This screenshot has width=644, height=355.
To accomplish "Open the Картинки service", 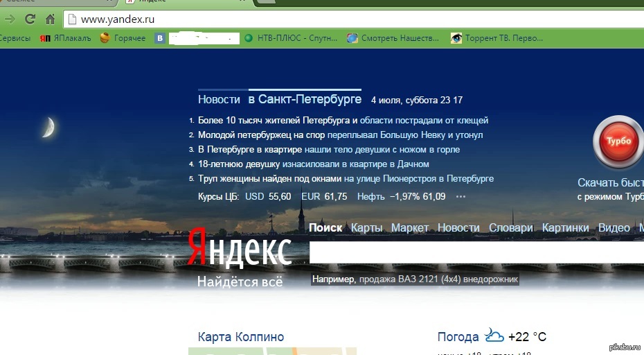I will point(566,228).
